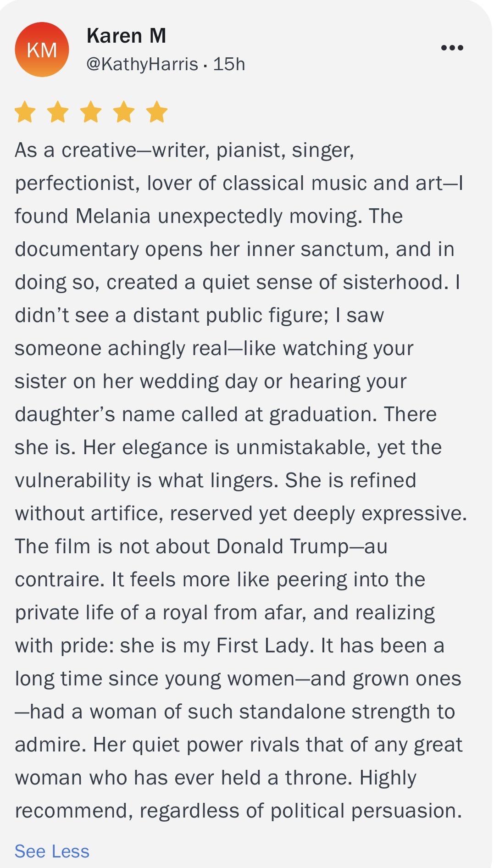Viewport: 494px width, 868px height.
Task: Click the @KathyHarris handle
Action: (x=142, y=64)
